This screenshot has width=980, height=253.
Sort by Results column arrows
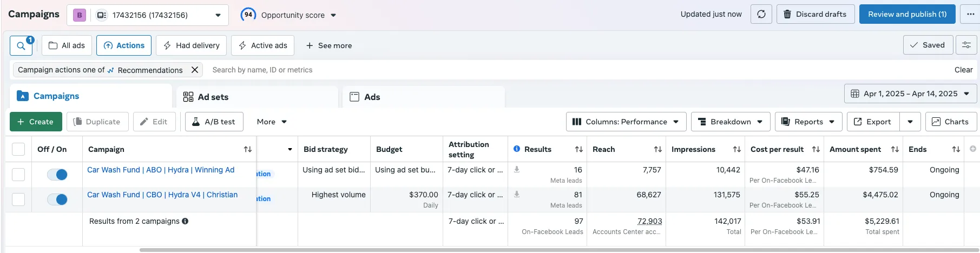[579, 149]
